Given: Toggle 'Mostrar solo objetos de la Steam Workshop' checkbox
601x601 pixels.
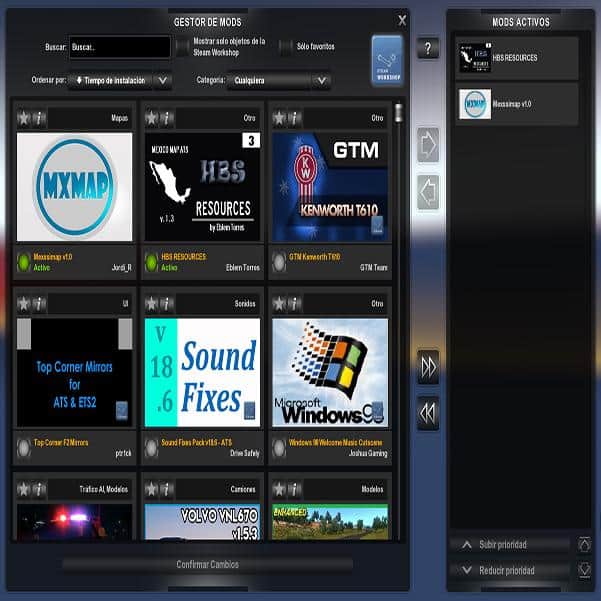Looking at the screenshot, I should tap(182, 47).
